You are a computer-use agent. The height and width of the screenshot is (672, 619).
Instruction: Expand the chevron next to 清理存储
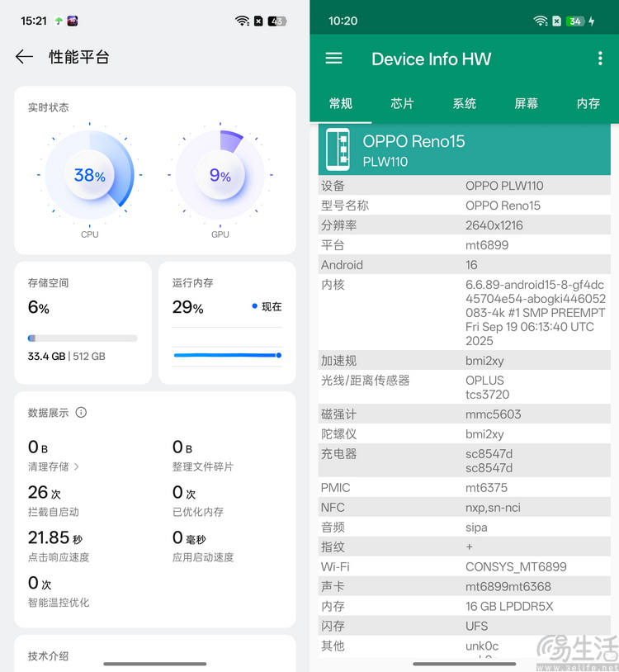[76, 466]
